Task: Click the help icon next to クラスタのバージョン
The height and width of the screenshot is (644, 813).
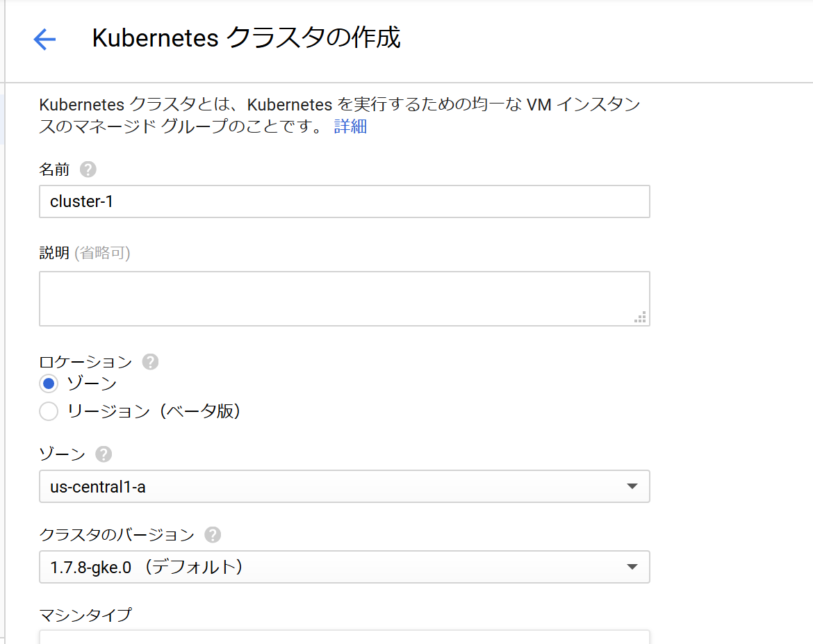Action: click(x=213, y=534)
